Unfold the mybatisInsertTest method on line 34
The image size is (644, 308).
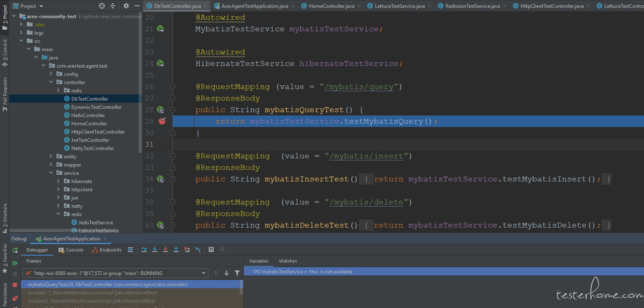[x=172, y=179]
